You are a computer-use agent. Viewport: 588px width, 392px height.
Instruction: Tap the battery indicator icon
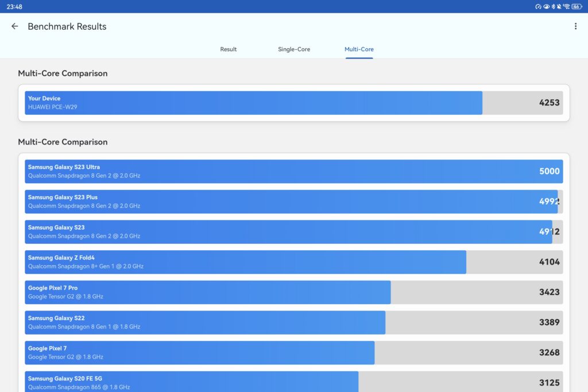577,6
